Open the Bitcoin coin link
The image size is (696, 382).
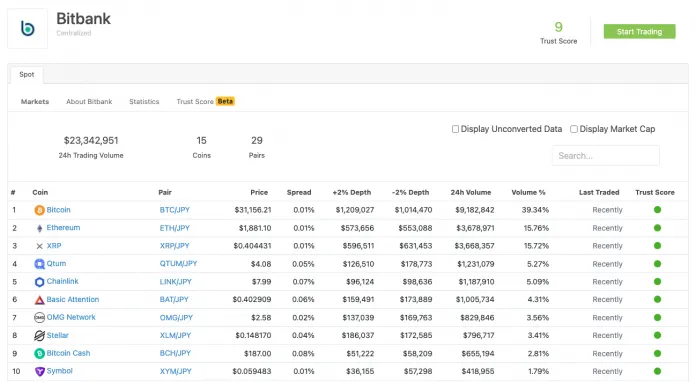[59, 210]
